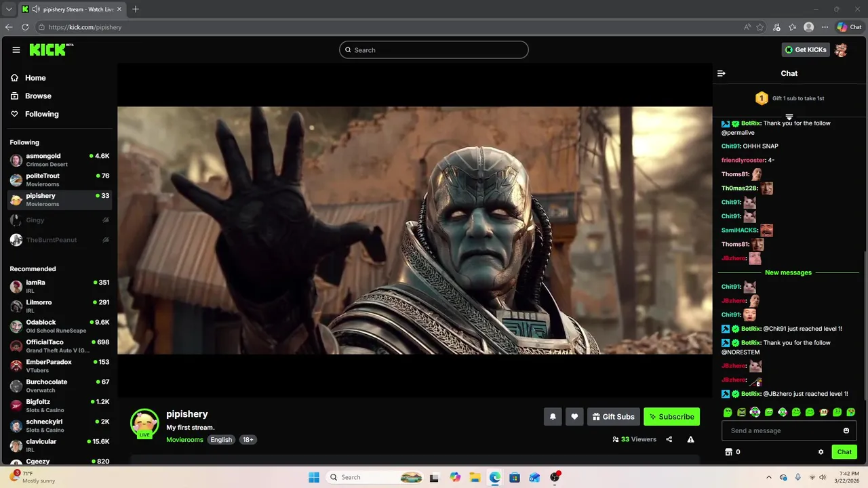
Task: Open offline TheBurntPeanut channel
Action: (59, 240)
